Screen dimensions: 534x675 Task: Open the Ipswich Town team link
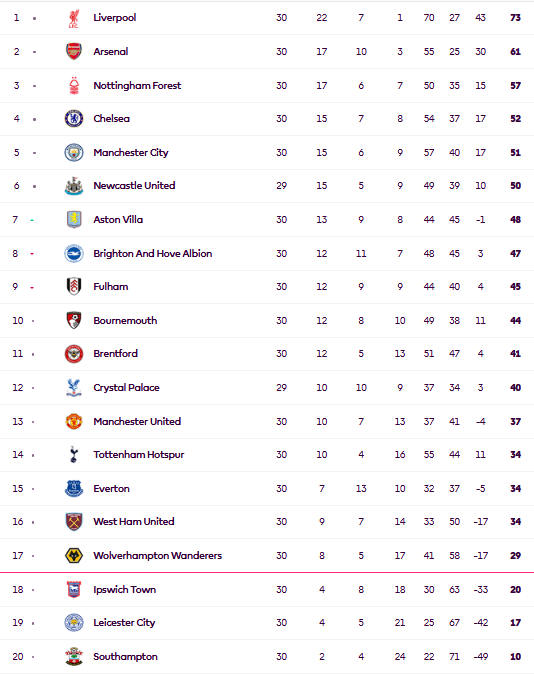[124, 589]
